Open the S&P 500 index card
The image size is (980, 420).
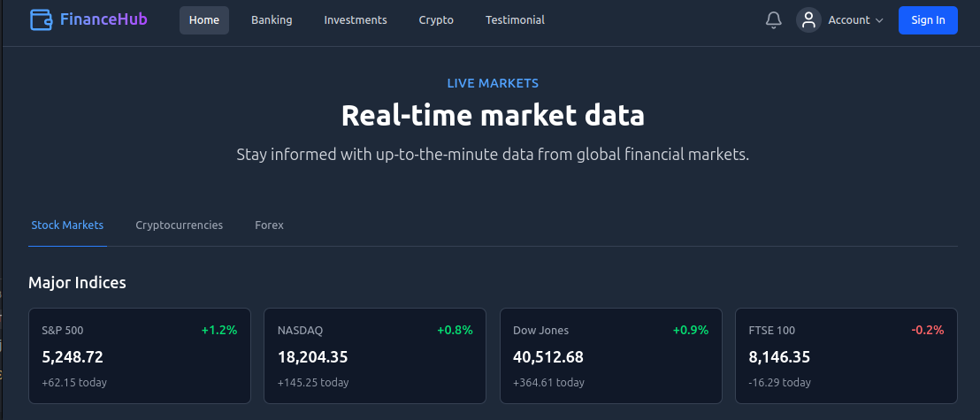[x=140, y=355]
